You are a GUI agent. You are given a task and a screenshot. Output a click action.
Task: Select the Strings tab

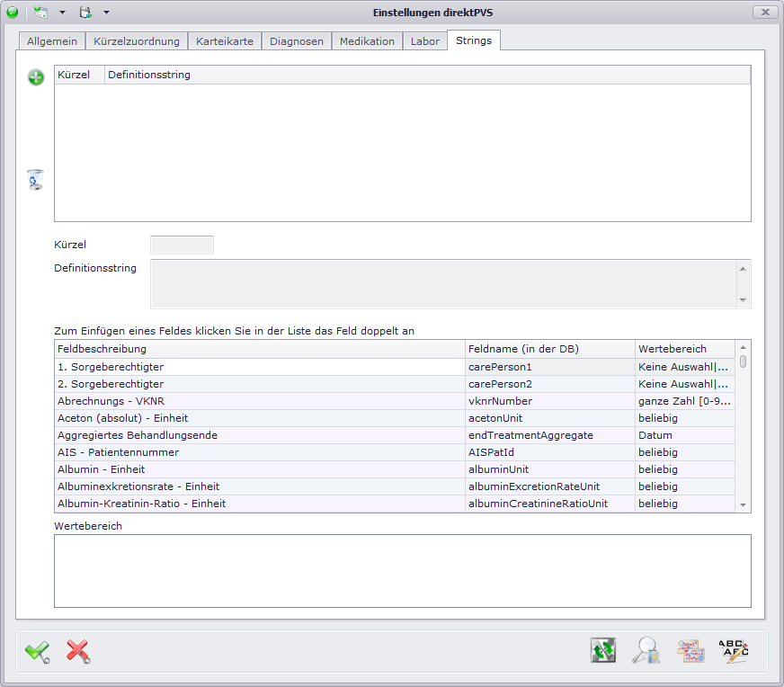pyautogui.click(x=474, y=40)
